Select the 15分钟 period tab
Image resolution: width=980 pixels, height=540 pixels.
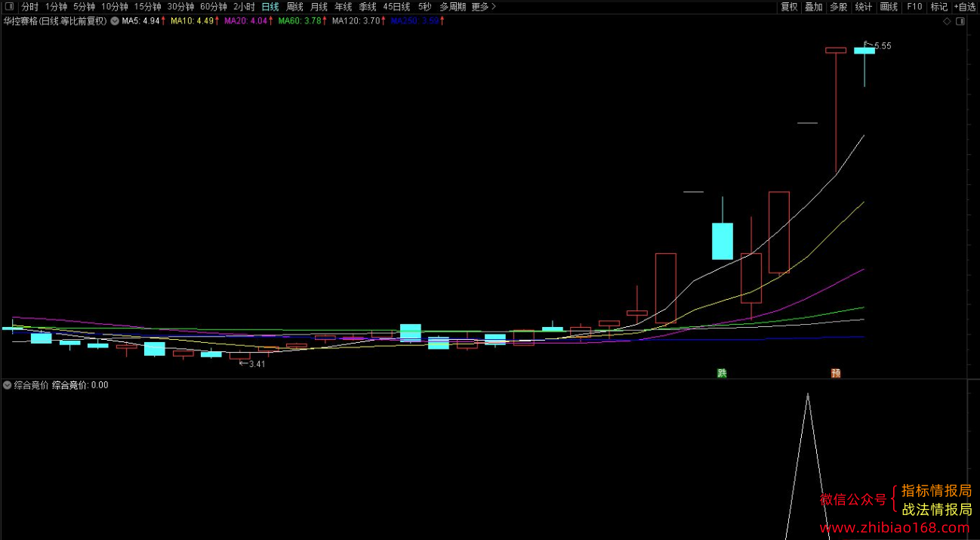[x=148, y=7]
